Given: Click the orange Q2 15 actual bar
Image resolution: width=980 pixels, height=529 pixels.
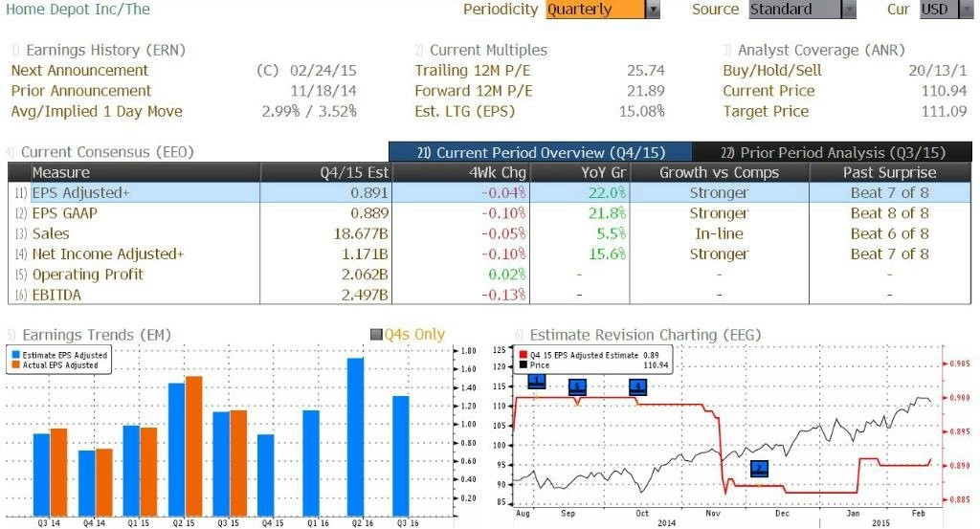Looking at the screenshot, I should coord(194,447).
